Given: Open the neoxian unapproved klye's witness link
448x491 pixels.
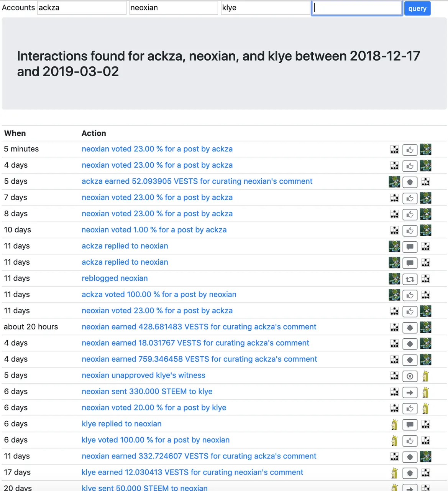Looking at the screenshot, I should tap(143, 375).
